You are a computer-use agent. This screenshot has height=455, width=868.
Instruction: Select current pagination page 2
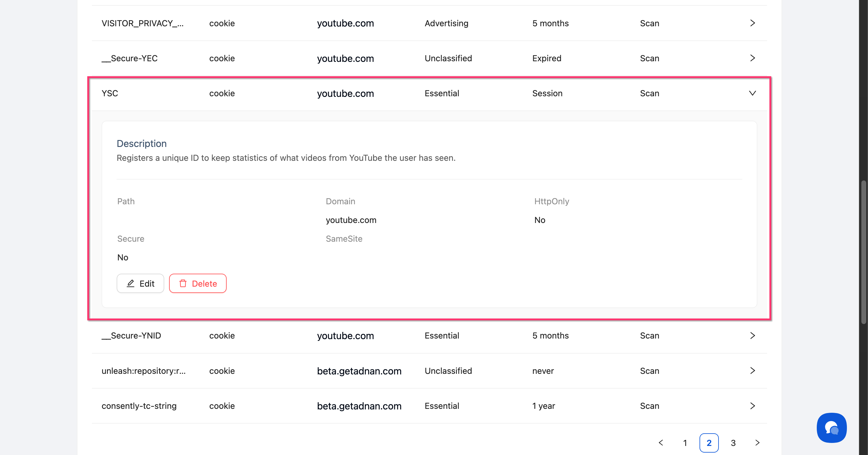709,443
